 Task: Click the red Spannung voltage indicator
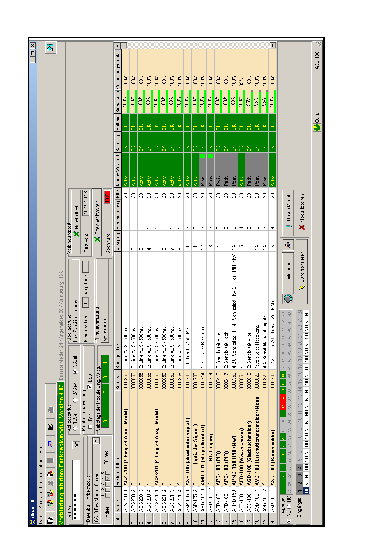[107, 198]
